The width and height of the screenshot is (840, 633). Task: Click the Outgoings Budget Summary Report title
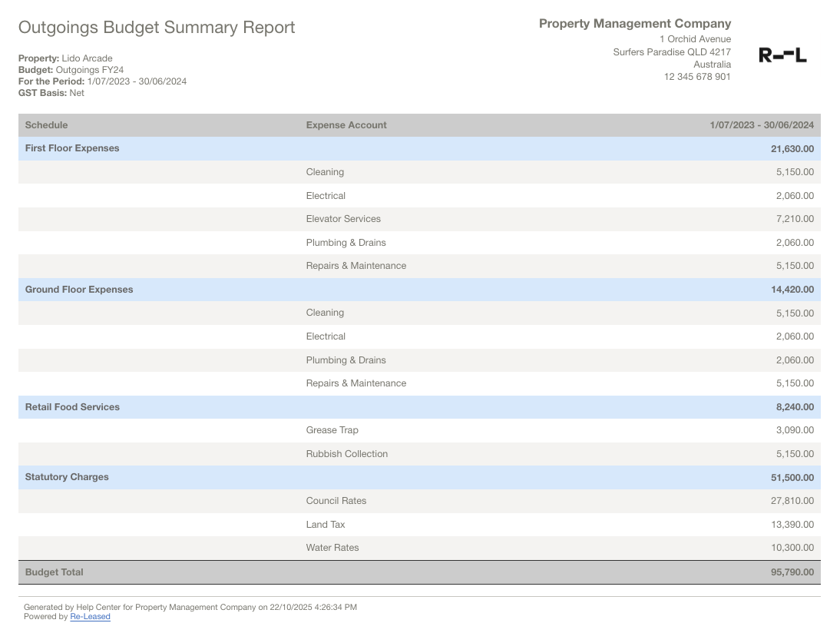pos(157,28)
